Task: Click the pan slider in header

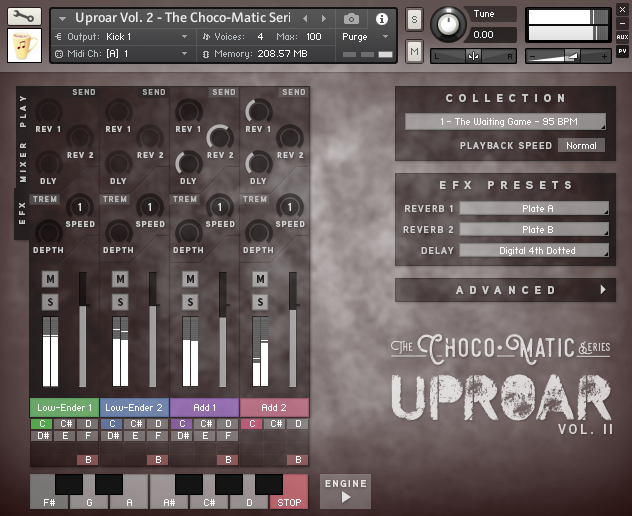Action: coord(473,56)
